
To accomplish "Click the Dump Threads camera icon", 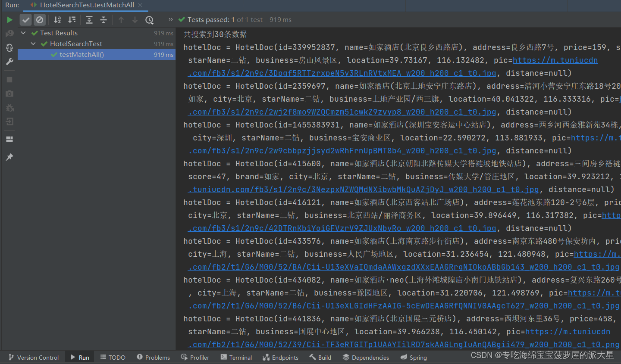I will tap(9, 93).
